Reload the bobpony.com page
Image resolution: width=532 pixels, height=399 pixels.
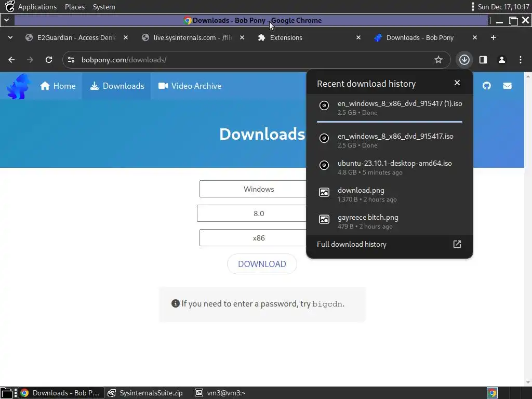coord(49,60)
